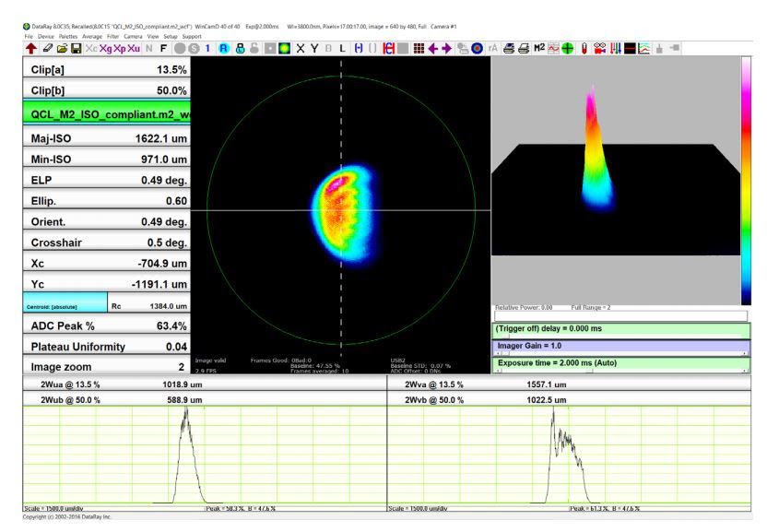Image resolution: width=767 pixels, height=532 pixels.
Task: Select the Xu user centroid button
Action: click(134, 48)
